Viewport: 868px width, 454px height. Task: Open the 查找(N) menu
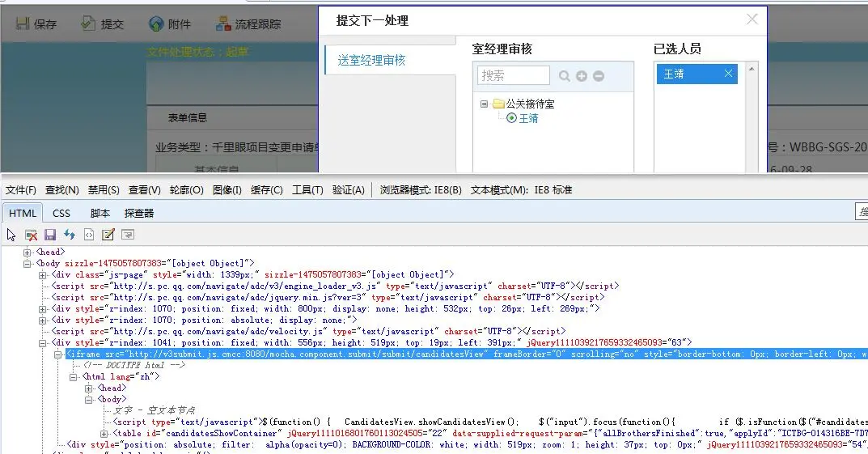coord(62,190)
